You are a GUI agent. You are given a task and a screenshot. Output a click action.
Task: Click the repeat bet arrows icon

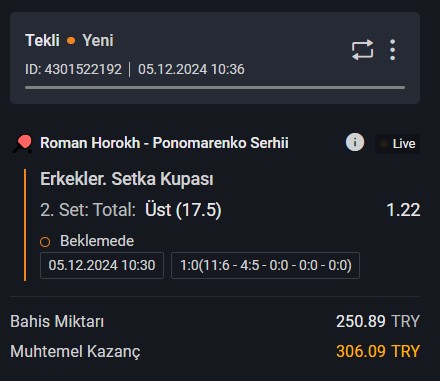point(363,50)
